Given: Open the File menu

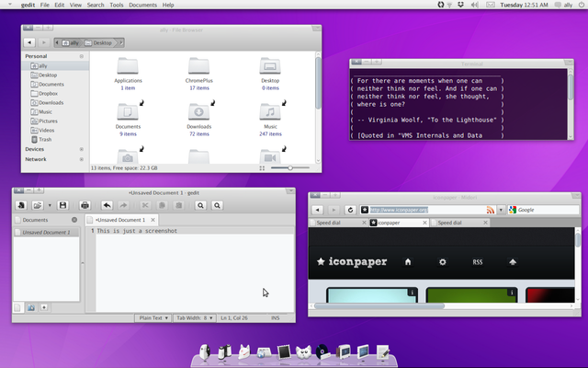Looking at the screenshot, I should 45,5.
